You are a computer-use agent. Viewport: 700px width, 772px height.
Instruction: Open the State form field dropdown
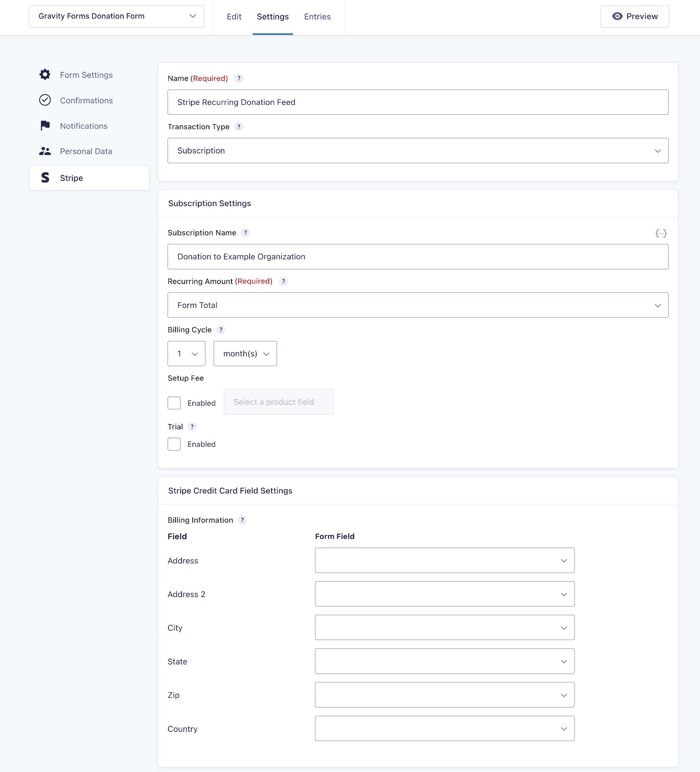445,661
